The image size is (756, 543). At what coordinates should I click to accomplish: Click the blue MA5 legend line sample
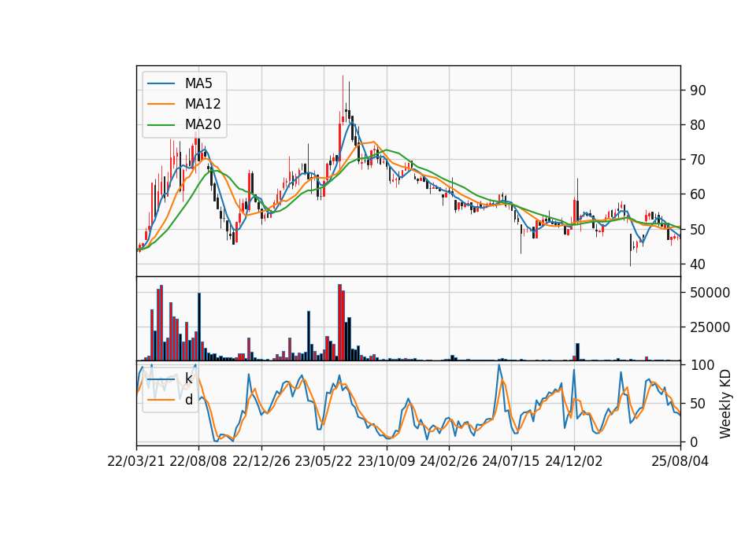click(x=161, y=83)
